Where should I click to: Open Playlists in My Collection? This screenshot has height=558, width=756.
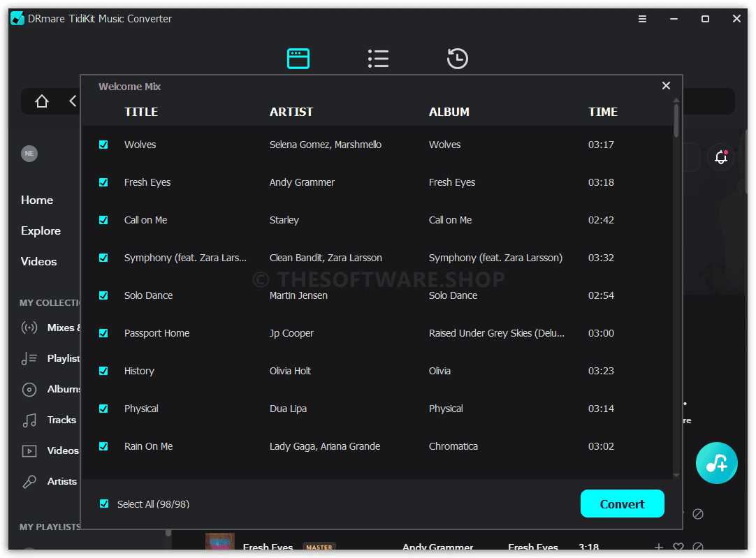[64, 358]
